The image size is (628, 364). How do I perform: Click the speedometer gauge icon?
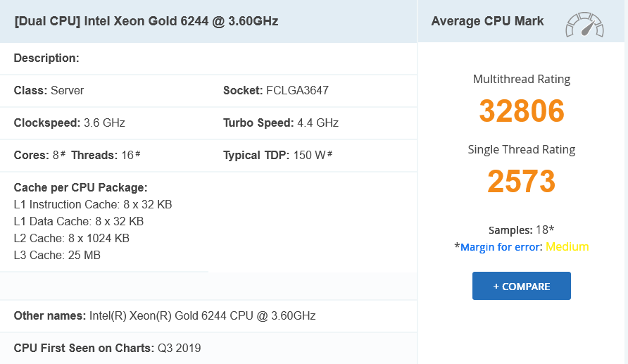584,25
